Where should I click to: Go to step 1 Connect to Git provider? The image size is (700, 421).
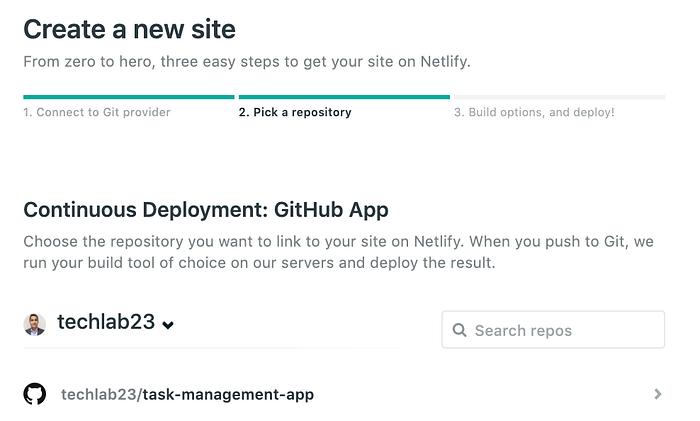pos(97,112)
